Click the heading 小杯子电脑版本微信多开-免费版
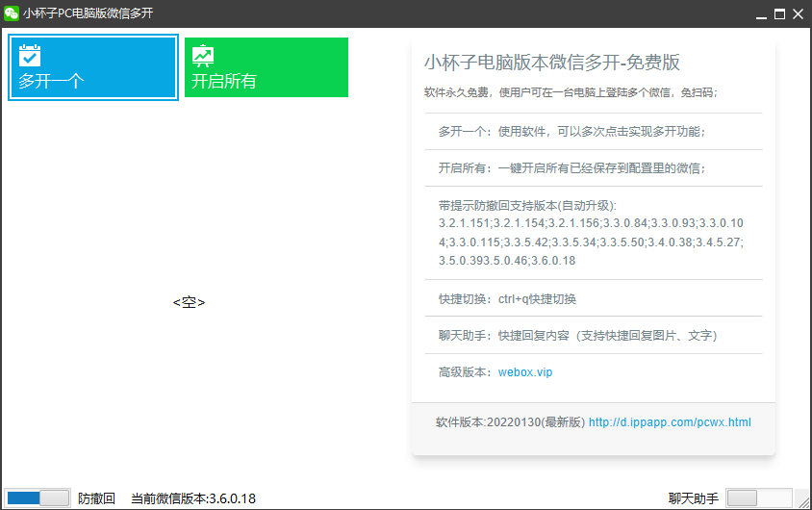 coord(552,63)
